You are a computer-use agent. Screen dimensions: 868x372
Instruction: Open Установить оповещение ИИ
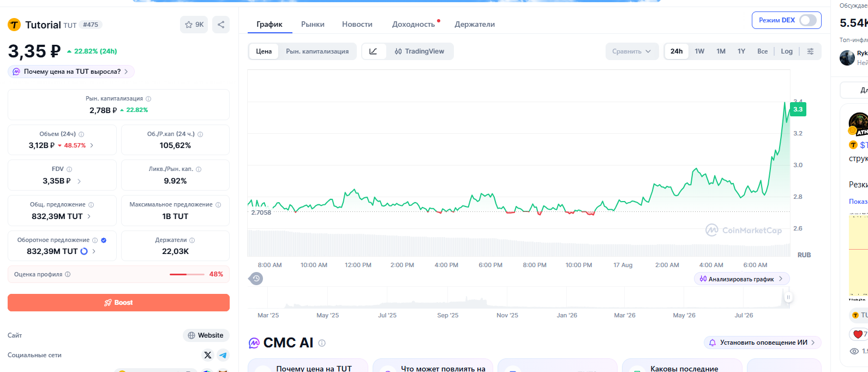[x=762, y=343]
